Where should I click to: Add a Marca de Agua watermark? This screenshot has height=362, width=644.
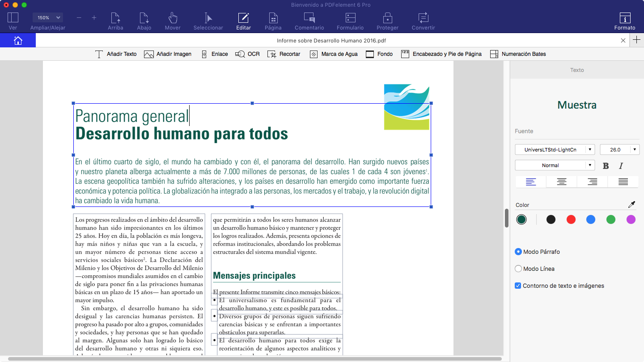[334, 54]
